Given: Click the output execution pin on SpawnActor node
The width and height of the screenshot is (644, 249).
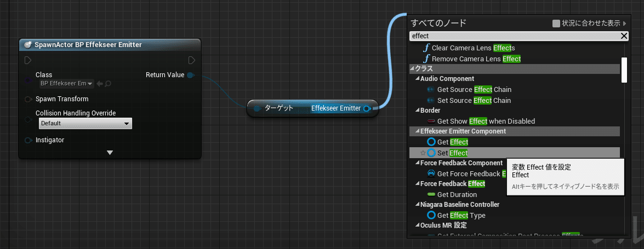Looking at the screenshot, I should 192,61.
